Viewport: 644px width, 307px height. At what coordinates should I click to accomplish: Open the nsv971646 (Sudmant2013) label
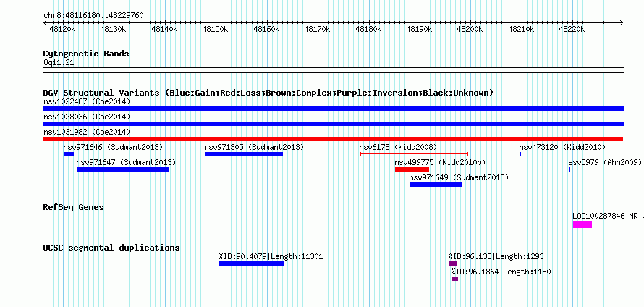click(x=113, y=147)
